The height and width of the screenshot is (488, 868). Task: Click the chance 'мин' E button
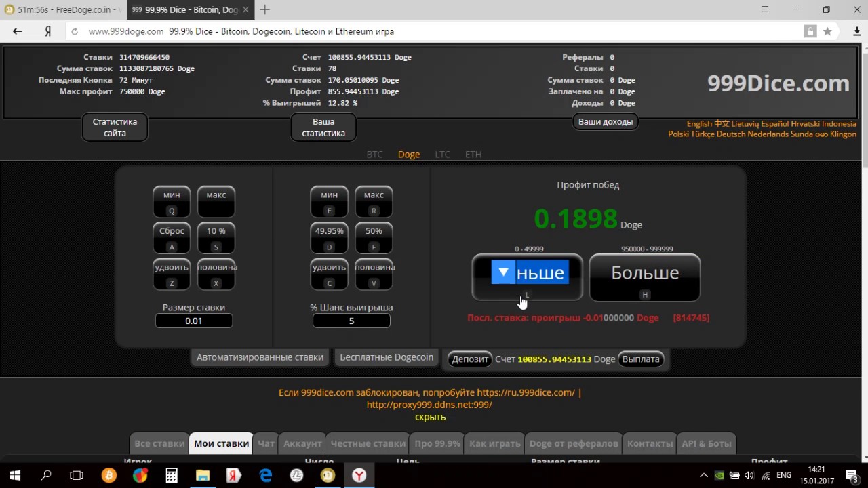click(329, 202)
